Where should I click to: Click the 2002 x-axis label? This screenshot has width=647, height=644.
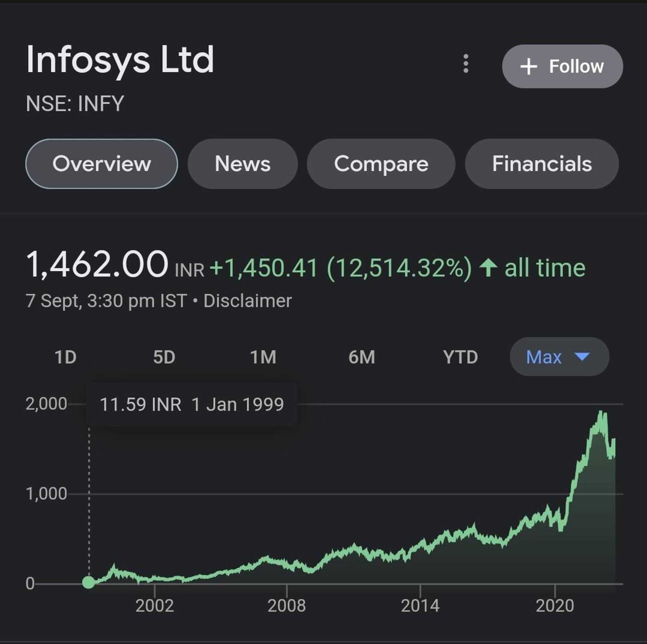point(155,606)
